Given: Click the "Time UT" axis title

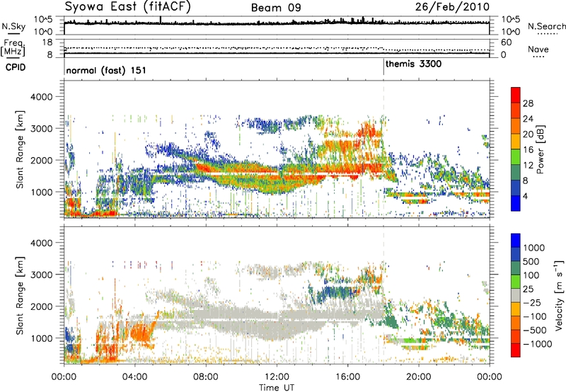Looking at the screenshot, I should 277,388.
